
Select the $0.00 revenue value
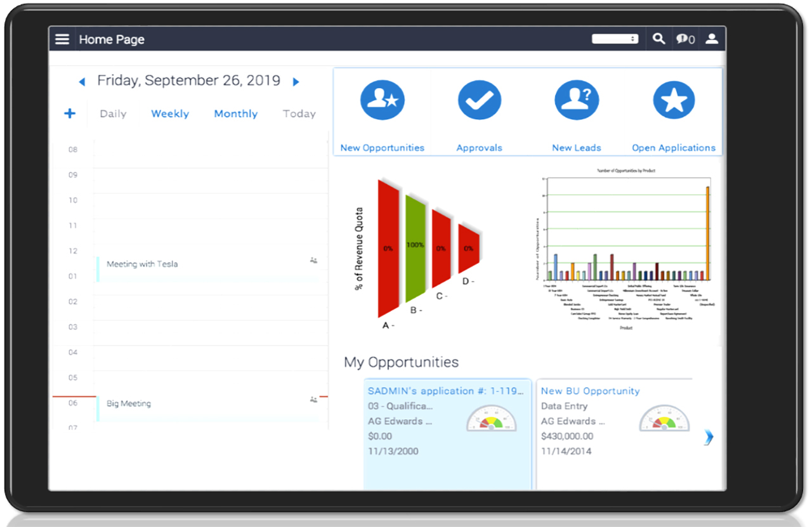380,436
